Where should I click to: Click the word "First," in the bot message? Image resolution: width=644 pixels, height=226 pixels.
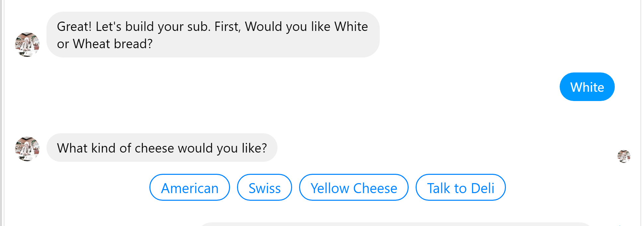tap(227, 27)
